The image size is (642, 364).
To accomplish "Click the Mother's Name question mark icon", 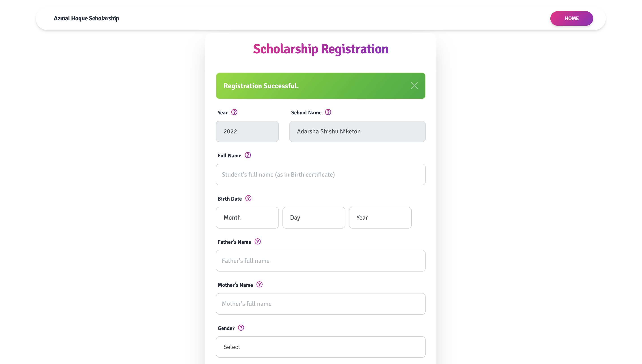I will click(x=259, y=285).
